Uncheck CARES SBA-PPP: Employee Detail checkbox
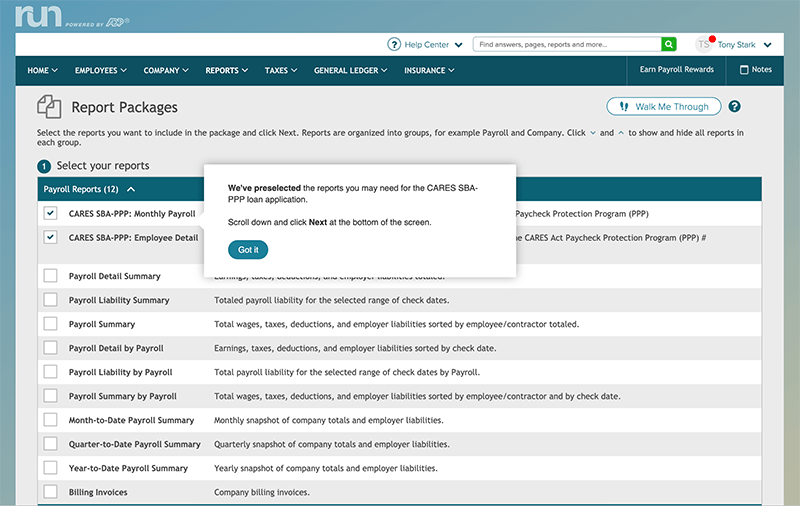The image size is (800, 506). coord(50,237)
